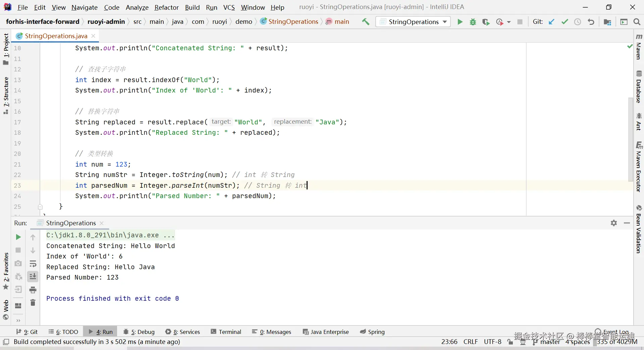Click the master git branch widget
Image resolution: width=644 pixels, height=350 pixels.
click(549, 342)
